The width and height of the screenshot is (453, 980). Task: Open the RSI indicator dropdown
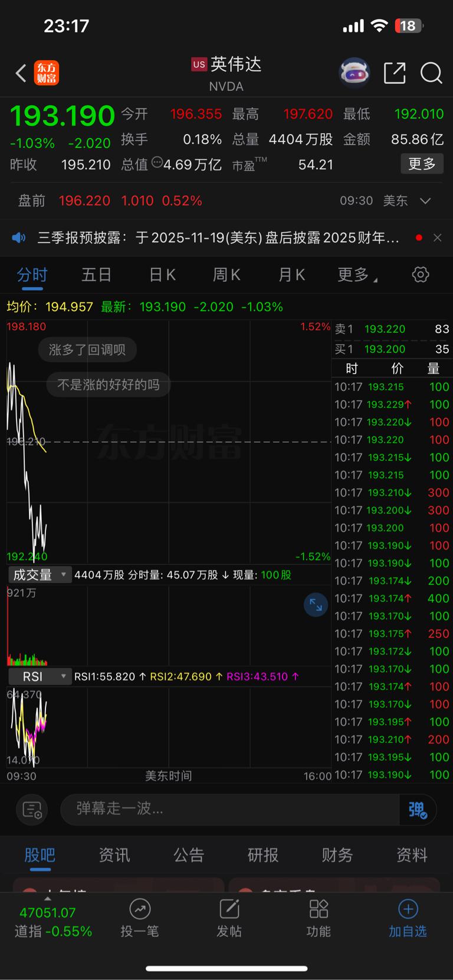(40, 676)
